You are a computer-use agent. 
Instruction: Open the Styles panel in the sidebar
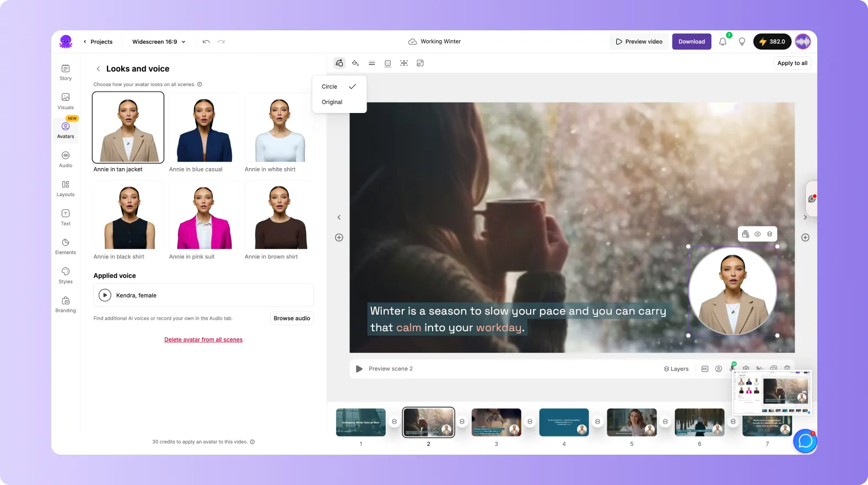click(66, 276)
